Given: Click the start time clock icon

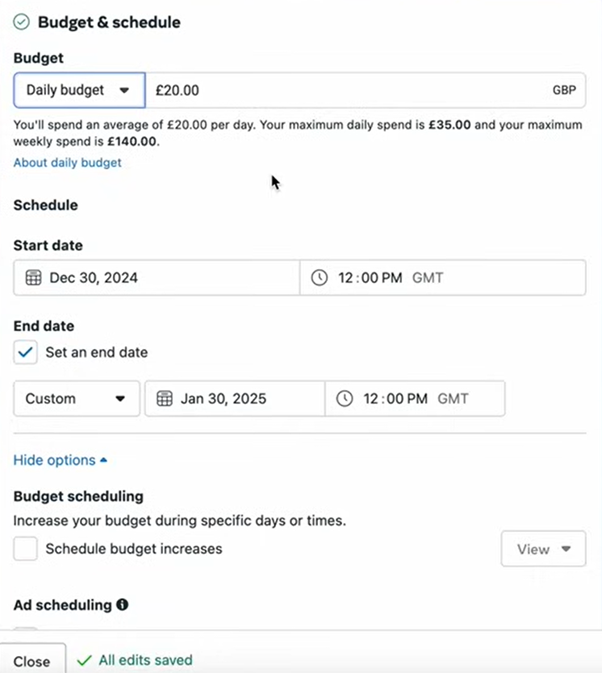Looking at the screenshot, I should tap(319, 278).
